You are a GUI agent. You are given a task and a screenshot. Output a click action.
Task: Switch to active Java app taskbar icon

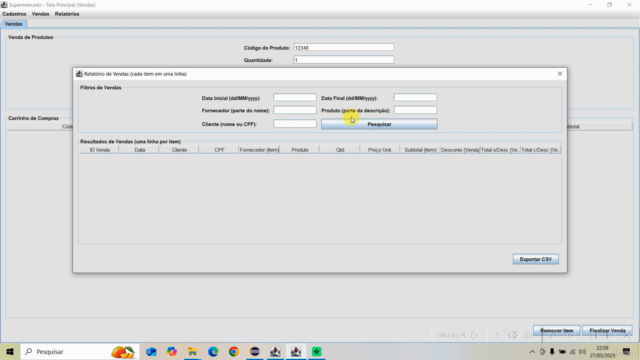coord(296,351)
